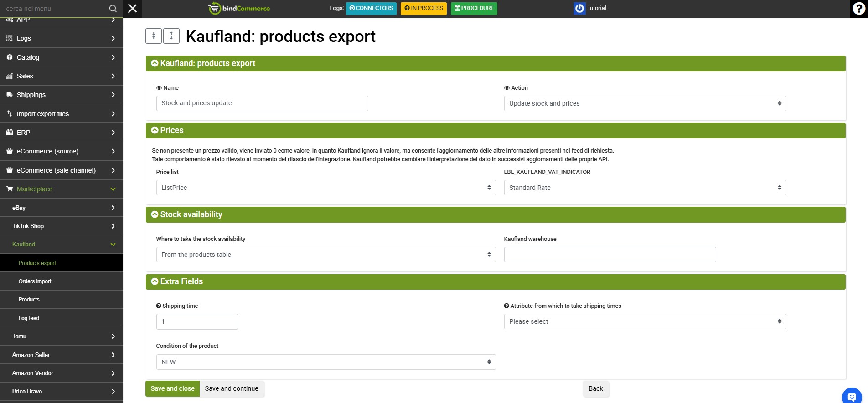Image resolution: width=868 pixels, height=403 pixels.
Task: Expand the Temu submenu
Action: pyautogui.click(x=62, y=336)
